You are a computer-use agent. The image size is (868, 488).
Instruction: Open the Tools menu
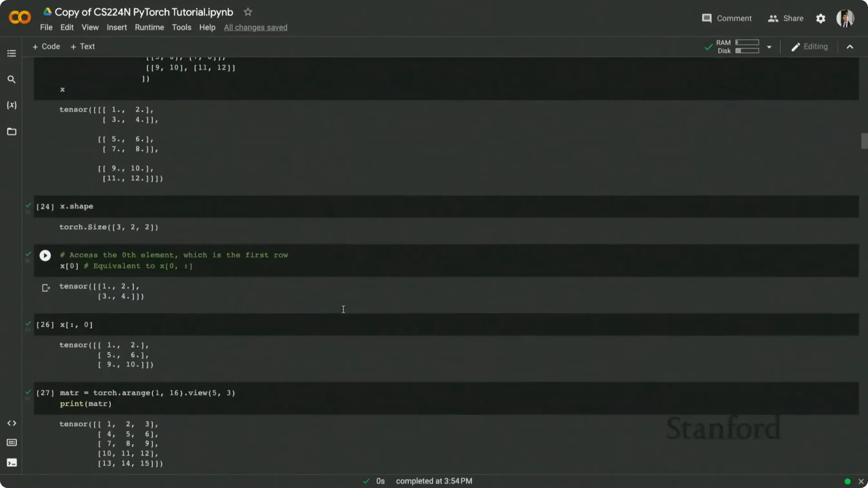click(x=181, y=27)
